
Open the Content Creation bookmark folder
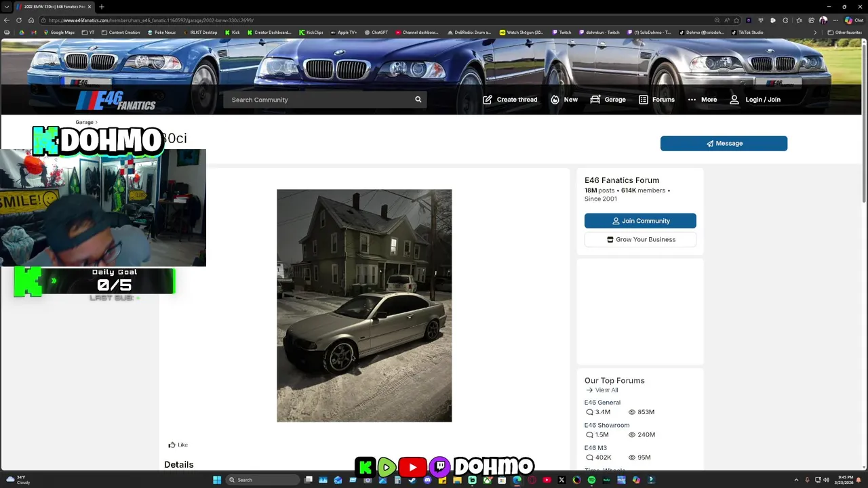click(x=121, y=32)
